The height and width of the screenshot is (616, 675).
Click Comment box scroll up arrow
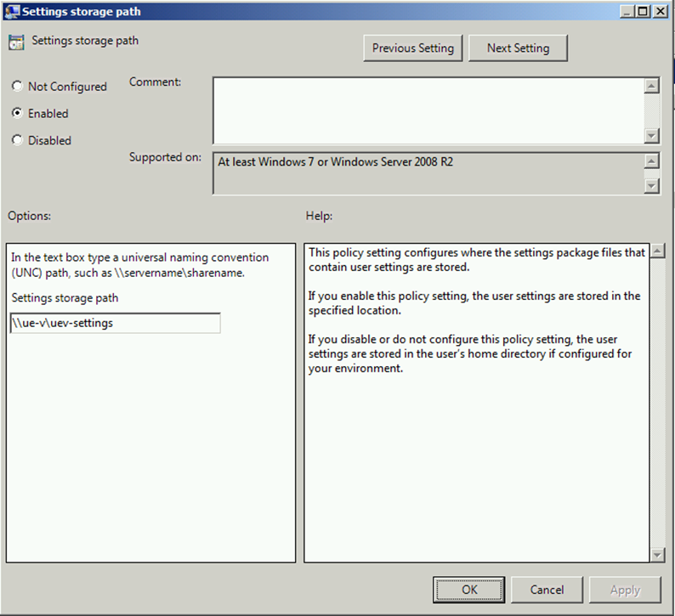(652, 86)
